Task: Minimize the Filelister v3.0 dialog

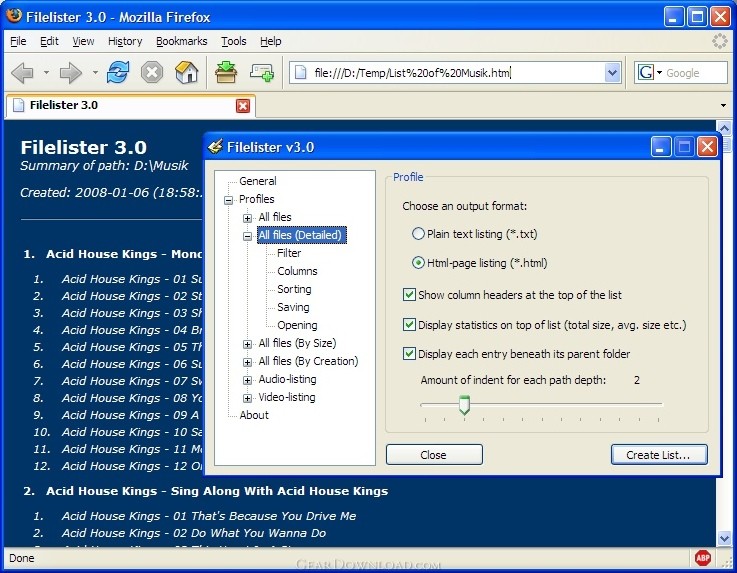Action: 660,147
